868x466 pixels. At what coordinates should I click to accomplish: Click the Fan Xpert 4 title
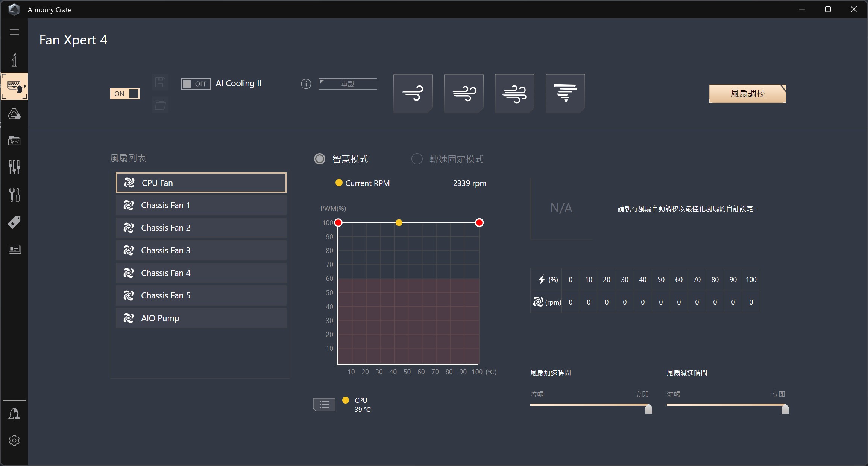point(73,40)
